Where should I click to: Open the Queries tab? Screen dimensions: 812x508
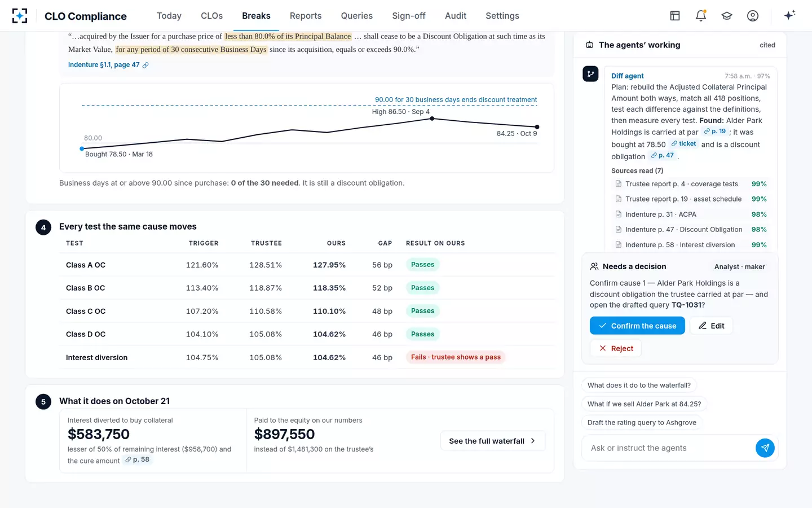point(357,16)
